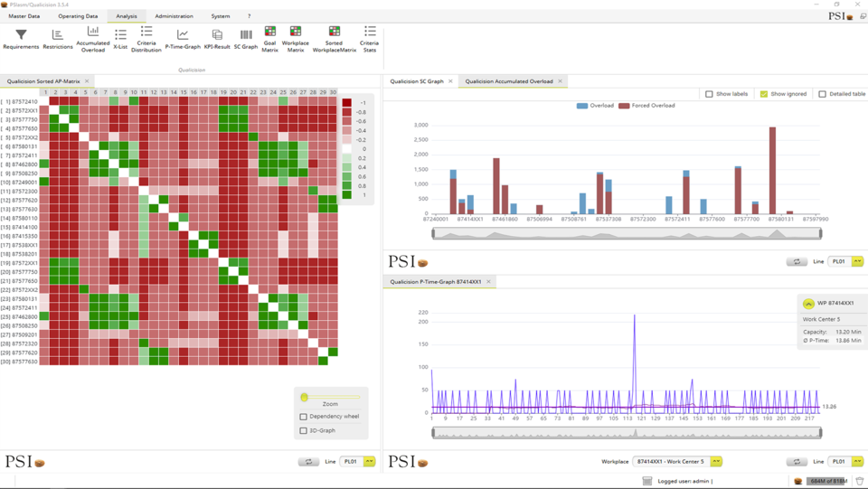
Task: Open Line dropdown in Accumulated Overload panel
Action: [x=858, y=261]
